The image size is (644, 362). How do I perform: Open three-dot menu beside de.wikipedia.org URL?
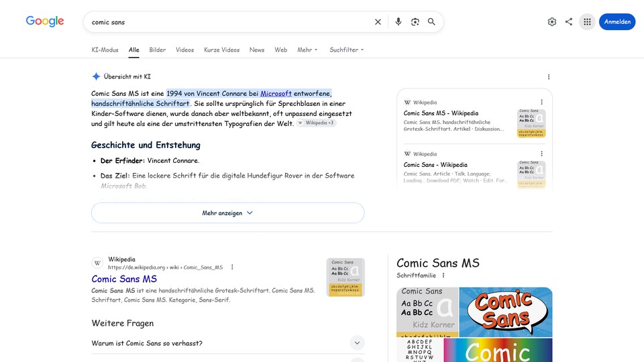[232, 267]
